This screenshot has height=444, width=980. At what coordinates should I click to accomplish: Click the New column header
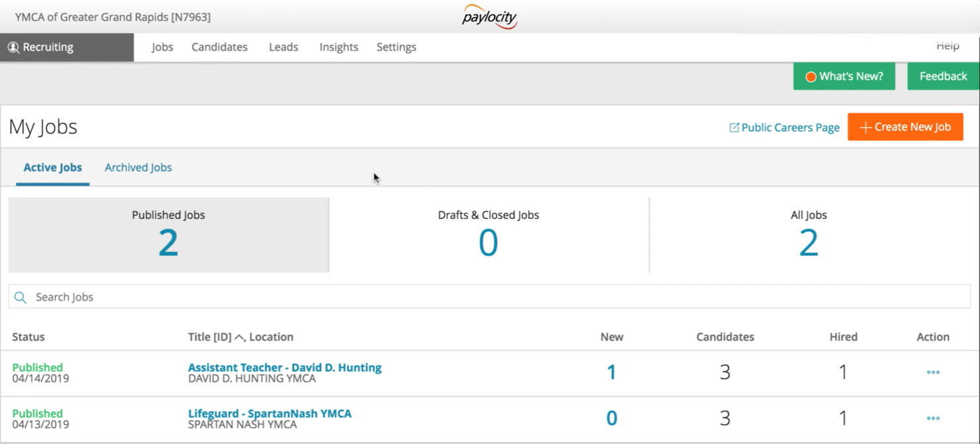click(612, 337)
